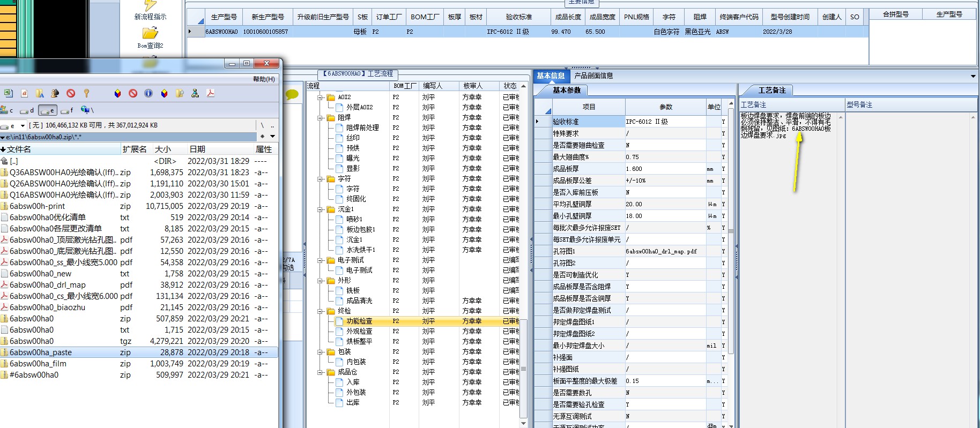
Task: Collapse the 字符 folder node
Action: pos(320,179)
